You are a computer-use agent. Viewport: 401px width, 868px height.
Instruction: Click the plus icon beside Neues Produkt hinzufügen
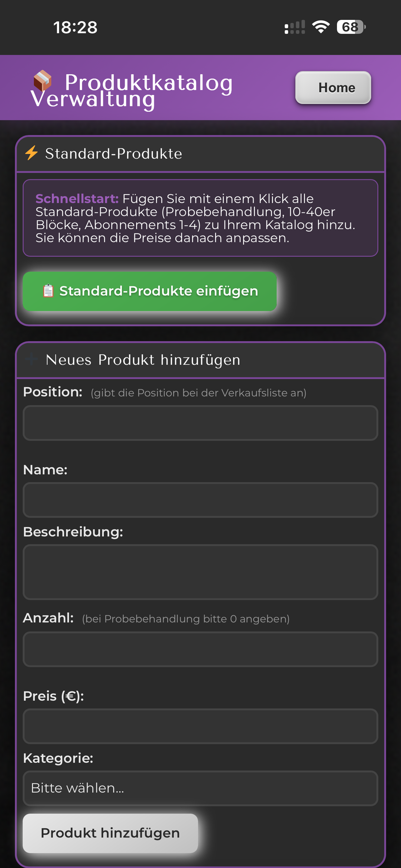(31, 359)
